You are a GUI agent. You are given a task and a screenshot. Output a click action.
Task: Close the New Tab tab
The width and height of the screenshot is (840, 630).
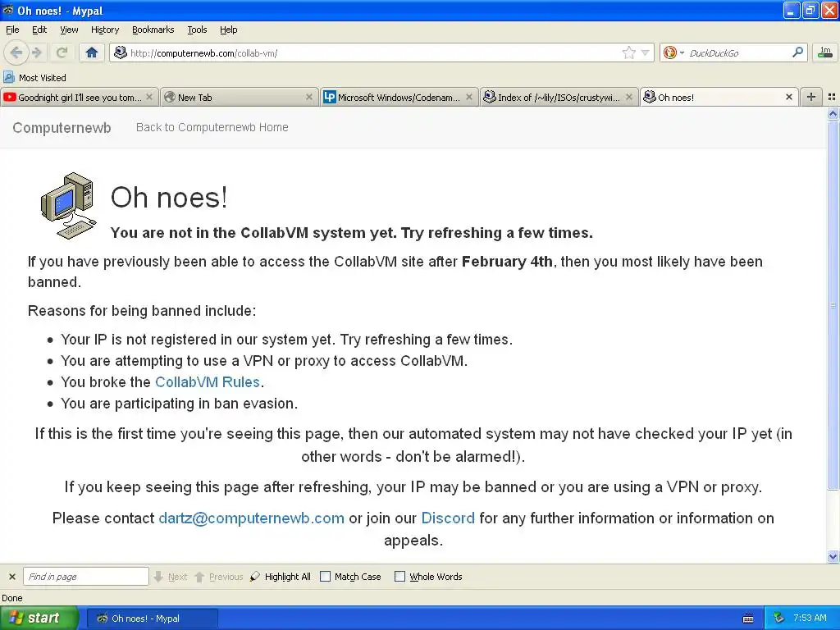coord(309,97)
